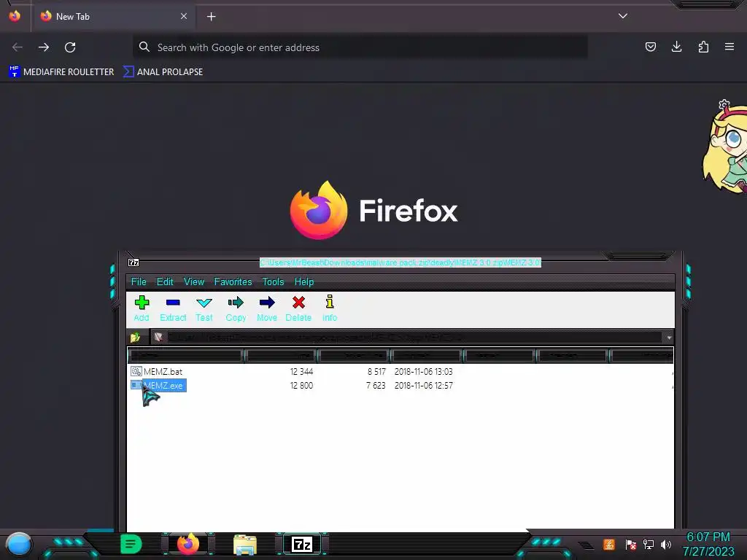The height and width of the screenshot is (560, 747).
Task: Focus the Firefox address search bar
Action: [360, 47]
